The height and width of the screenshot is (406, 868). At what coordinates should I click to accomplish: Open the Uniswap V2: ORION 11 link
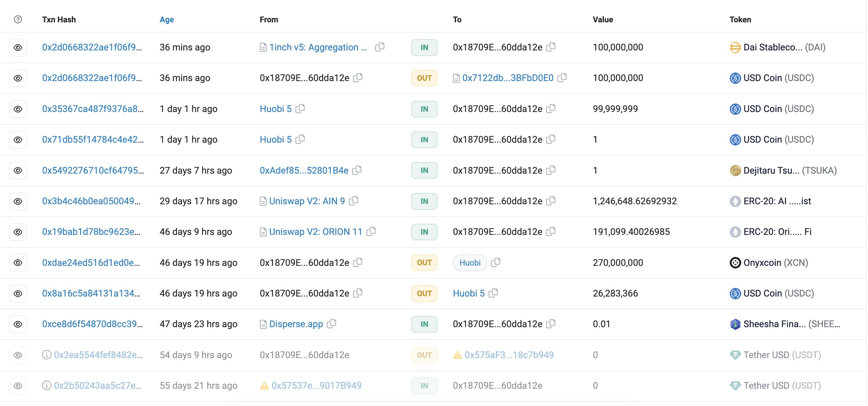pos(316,232)
